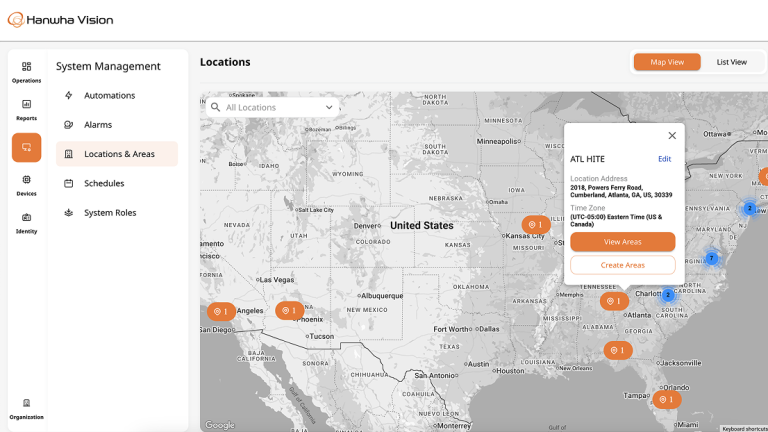
Task: Switch to List View
Action: coord(732,62)
